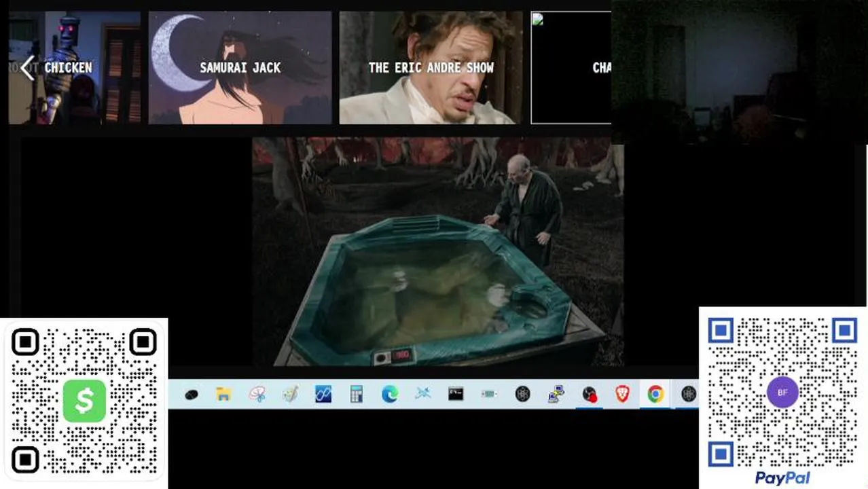Image resolution: width=868 pixels, height=489 pixels.
Task: Open The Eric Andre Show card
Action: (431, 68)
